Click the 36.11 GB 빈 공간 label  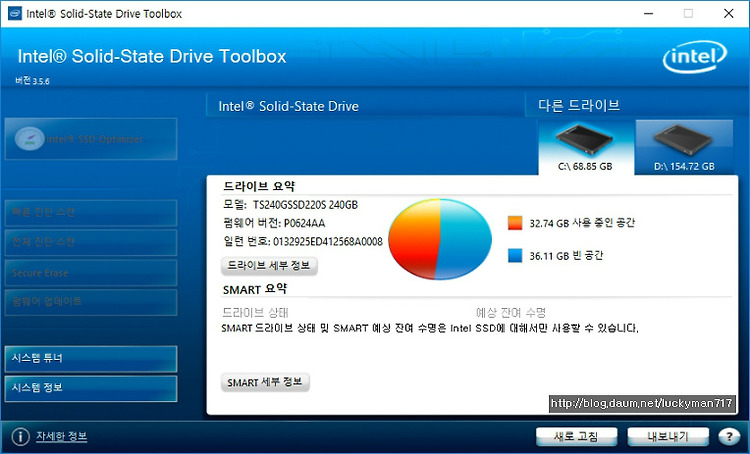pos(566,255)
